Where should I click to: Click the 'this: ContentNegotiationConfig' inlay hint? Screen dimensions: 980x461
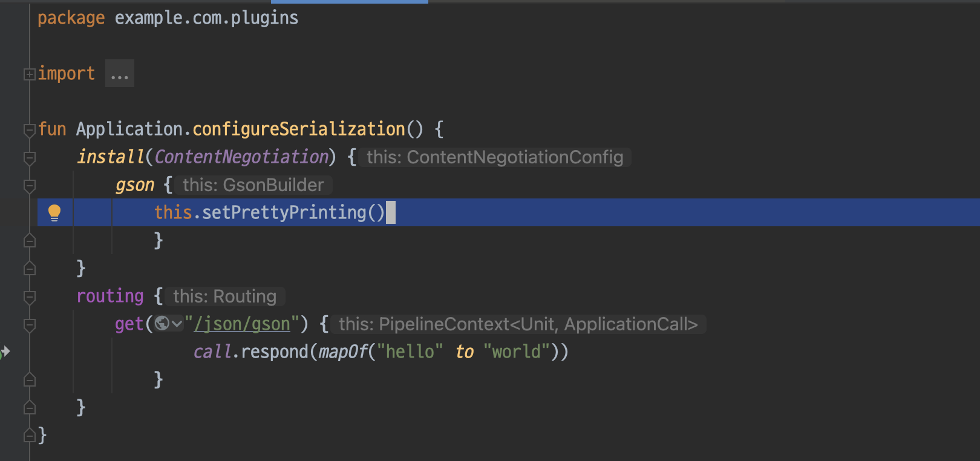(495, 157)
